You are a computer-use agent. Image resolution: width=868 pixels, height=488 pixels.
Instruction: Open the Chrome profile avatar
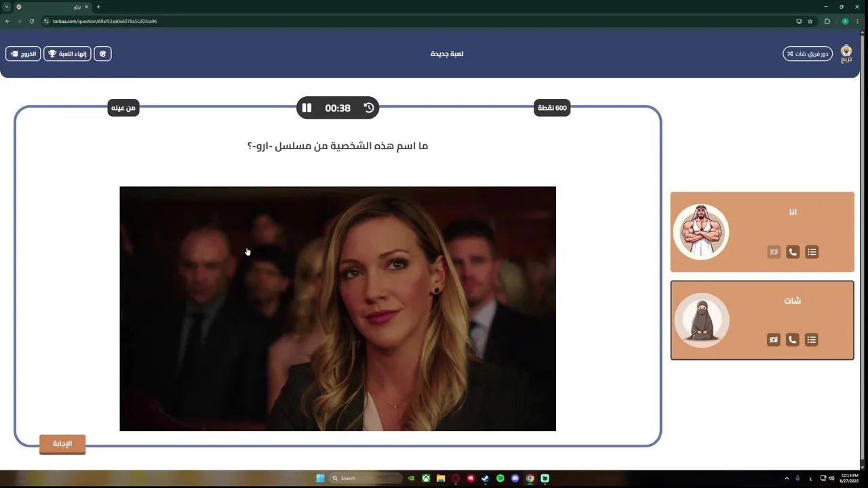pos(845,21)
